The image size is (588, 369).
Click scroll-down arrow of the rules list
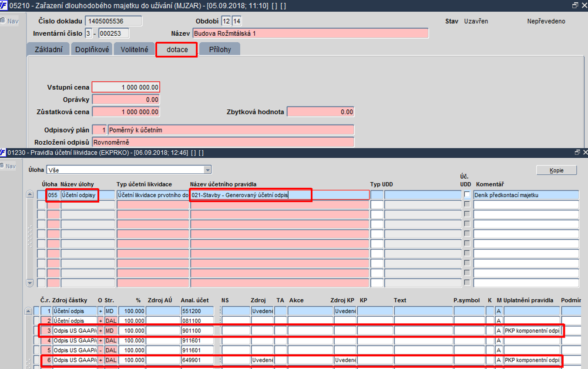[30, 283]
